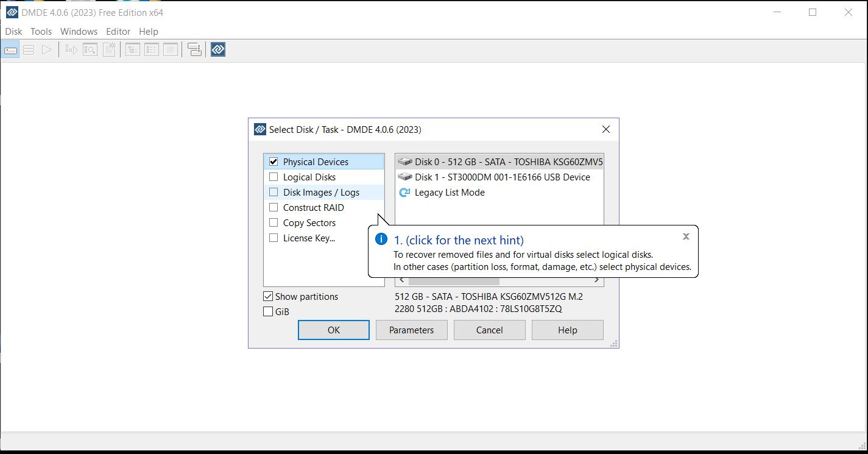868x454 pixels.
Task: Minimize the DMDE main window
Action: (777, 12)
